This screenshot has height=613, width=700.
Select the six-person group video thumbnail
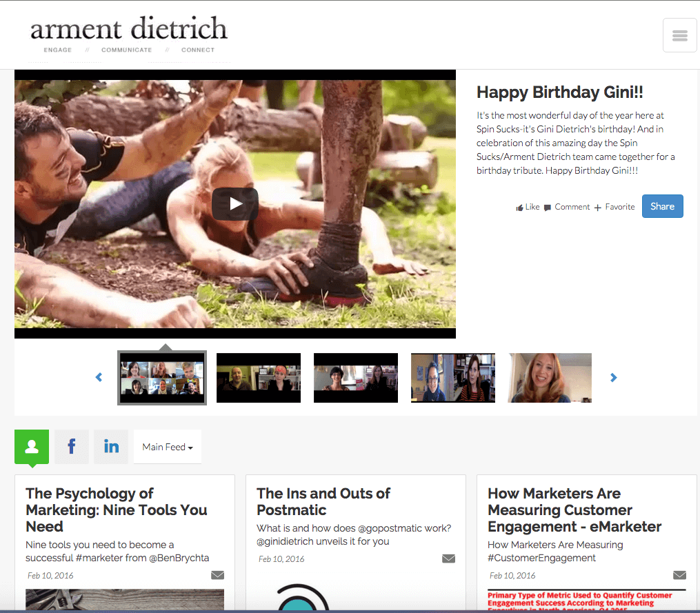pyautogui.click(x=162, y=378)
